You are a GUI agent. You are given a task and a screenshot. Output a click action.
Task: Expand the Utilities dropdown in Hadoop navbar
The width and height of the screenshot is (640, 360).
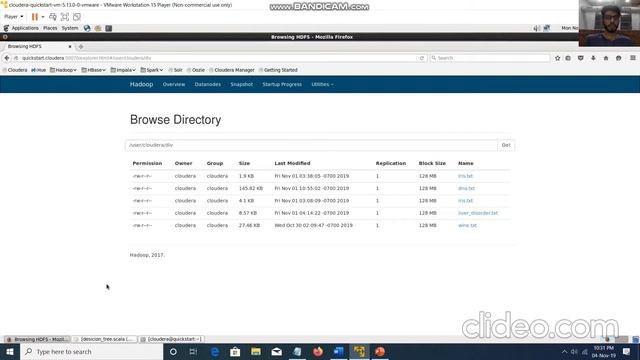(322, 84)
